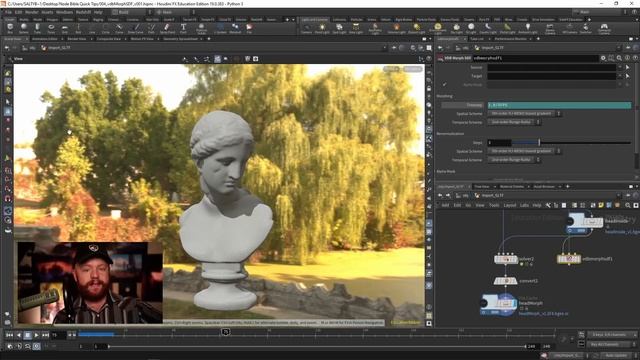Select the Sphere shelf tool
This screenshot has height=360, width=640.
click(x=24, y=29)
